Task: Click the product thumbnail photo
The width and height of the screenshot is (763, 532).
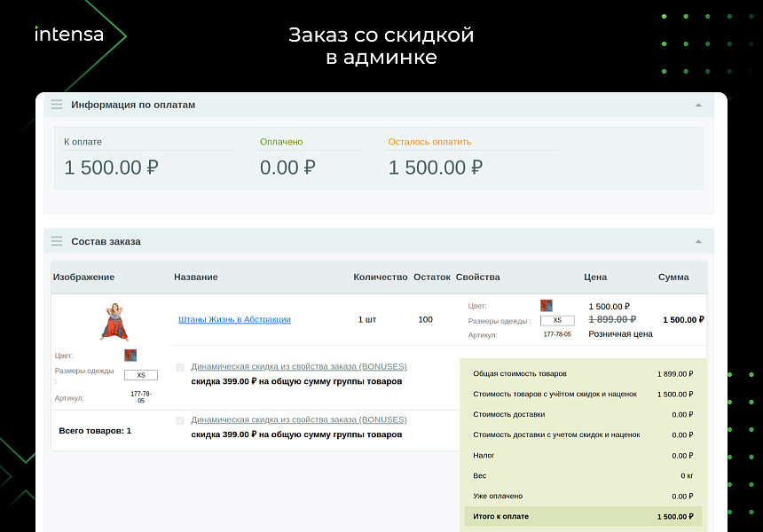Action: coord(114,321)
